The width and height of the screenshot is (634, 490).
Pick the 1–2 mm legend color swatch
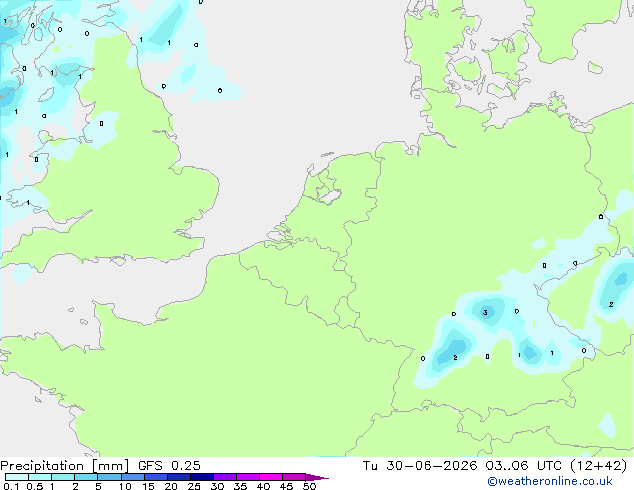(x=63, y=477)
